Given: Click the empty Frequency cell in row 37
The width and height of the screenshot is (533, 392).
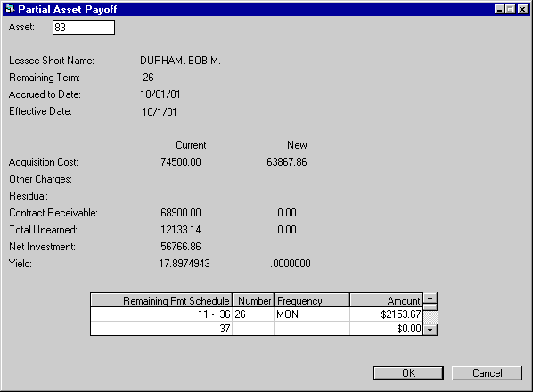Looking at the screenshot, I should [x=312, y=329].
